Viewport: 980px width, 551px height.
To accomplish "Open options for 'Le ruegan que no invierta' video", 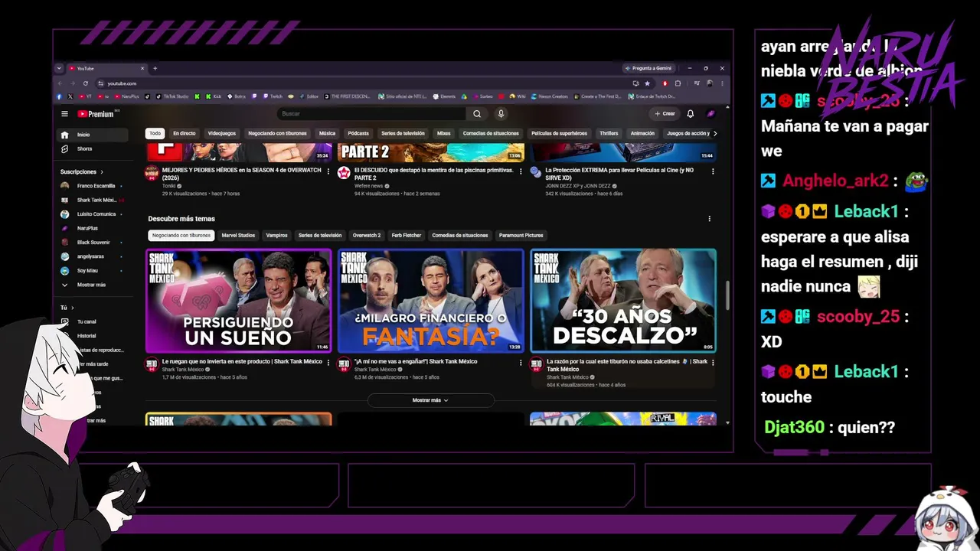I will (x=328, y=362).
